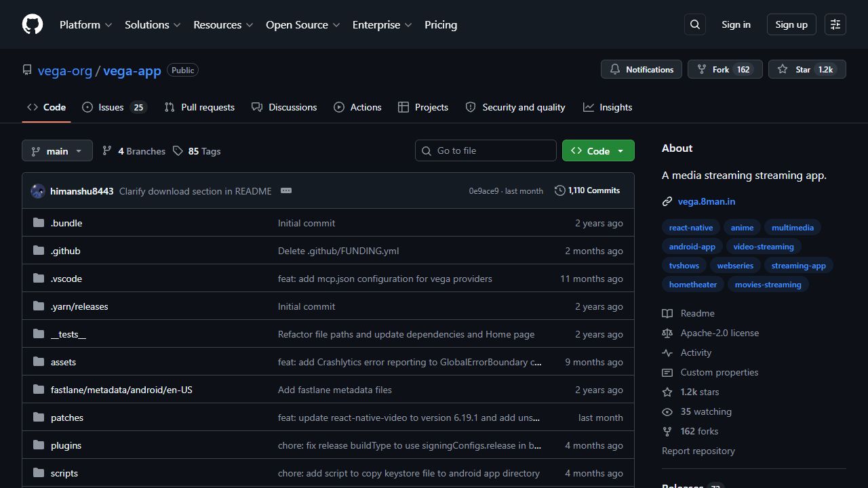The width and height of the screenshot is (868, 488).
Task: Click the note icon next to Custom properties
Action: pyautogui.click(x=667, y=372)
